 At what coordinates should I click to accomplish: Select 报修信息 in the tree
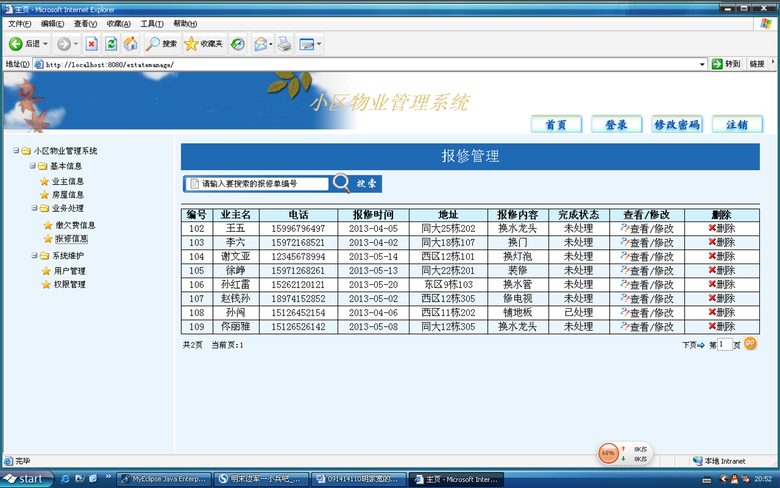tap(71, 239)
